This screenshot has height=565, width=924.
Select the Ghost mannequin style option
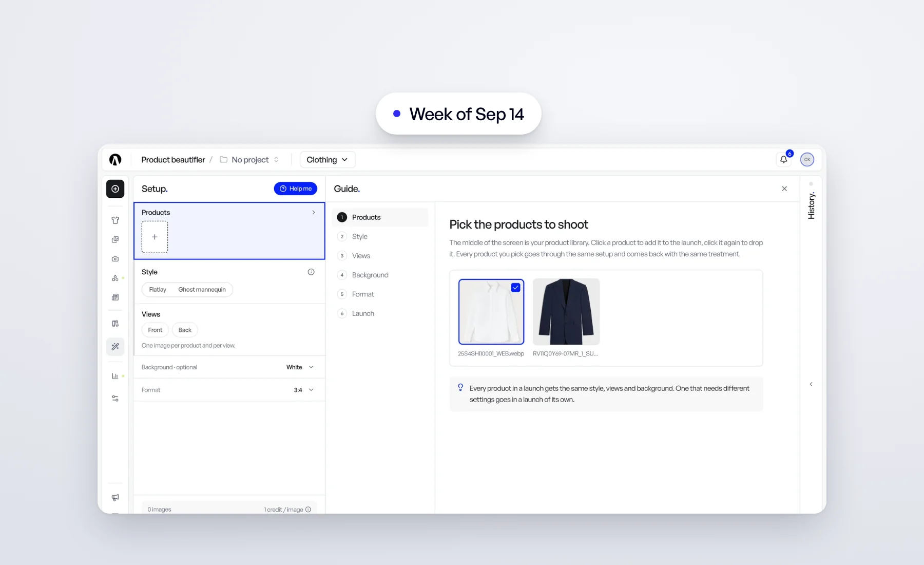point(202,290)
